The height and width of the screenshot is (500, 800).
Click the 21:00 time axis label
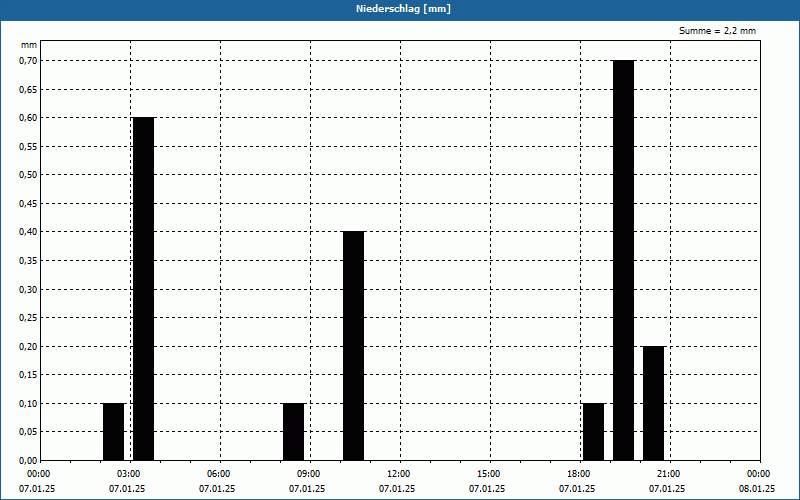point(668,473)
